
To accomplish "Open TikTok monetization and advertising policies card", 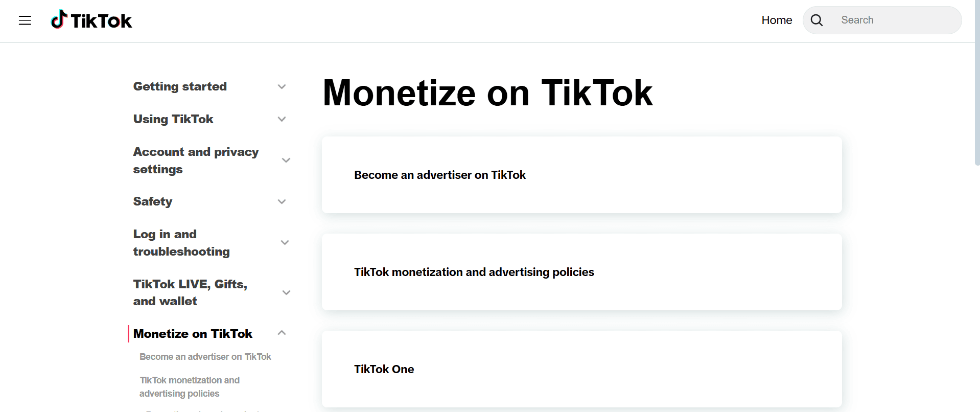I will pos(581,272).
